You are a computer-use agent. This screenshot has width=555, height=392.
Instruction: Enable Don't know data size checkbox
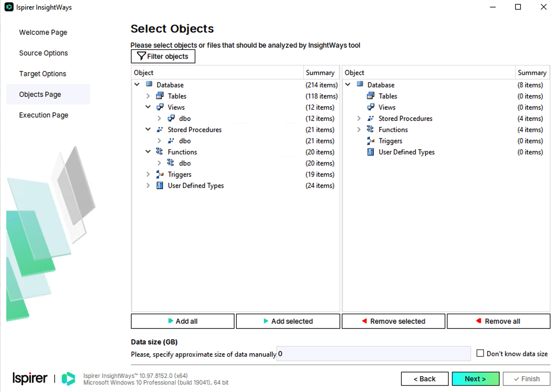pyautogui.click(x=480, y=353)
